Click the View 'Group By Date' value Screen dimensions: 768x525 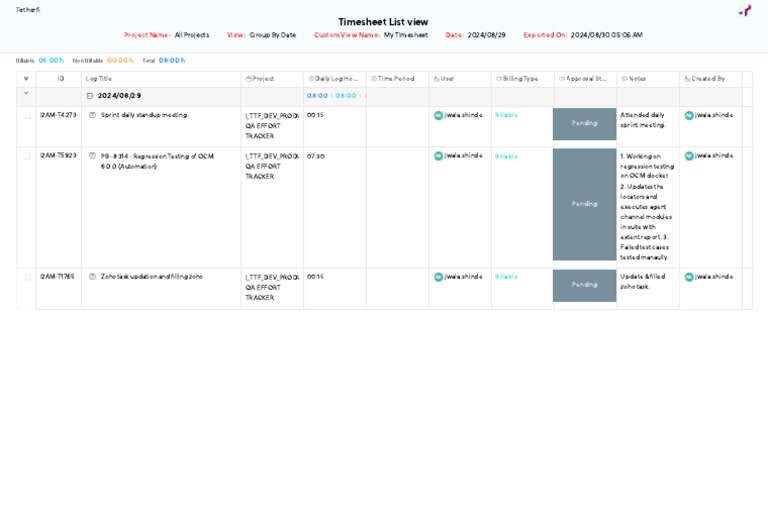(x=273, y=35)
